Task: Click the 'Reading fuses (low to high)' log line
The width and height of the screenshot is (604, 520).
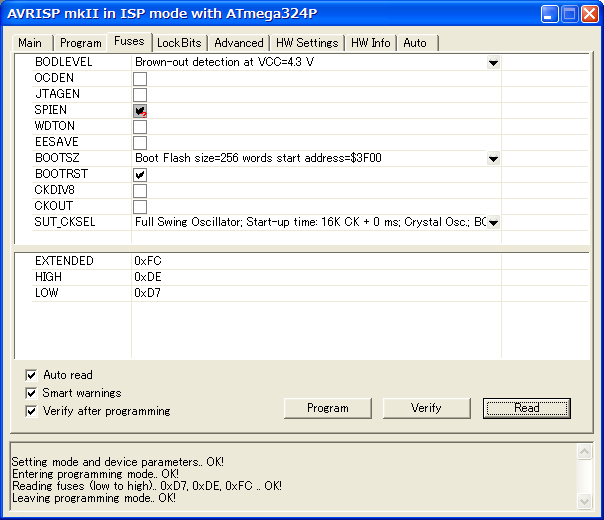Action: tap(146, 486)
